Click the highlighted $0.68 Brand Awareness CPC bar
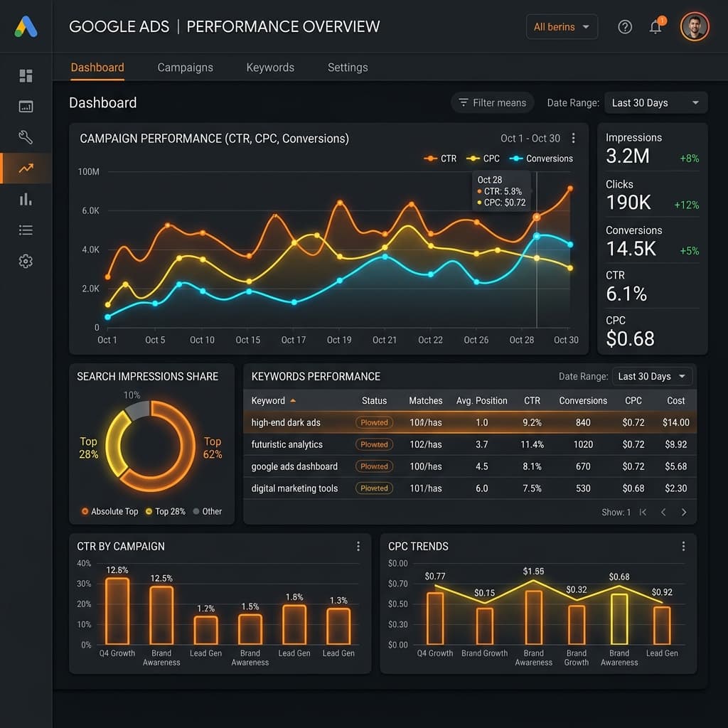 point(619,619)
